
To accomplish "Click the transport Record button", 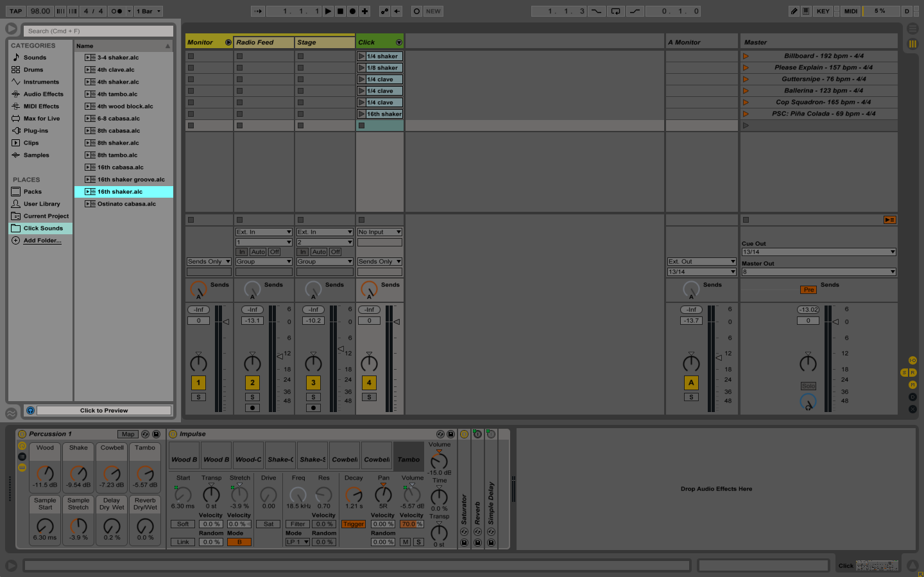I will click(x=352, y=11).
